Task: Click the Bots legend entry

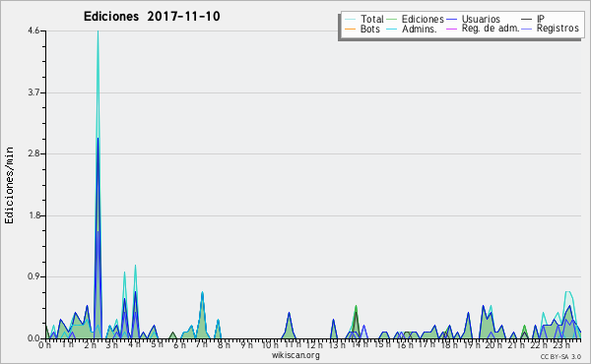Action: click(x=362, y=29)
